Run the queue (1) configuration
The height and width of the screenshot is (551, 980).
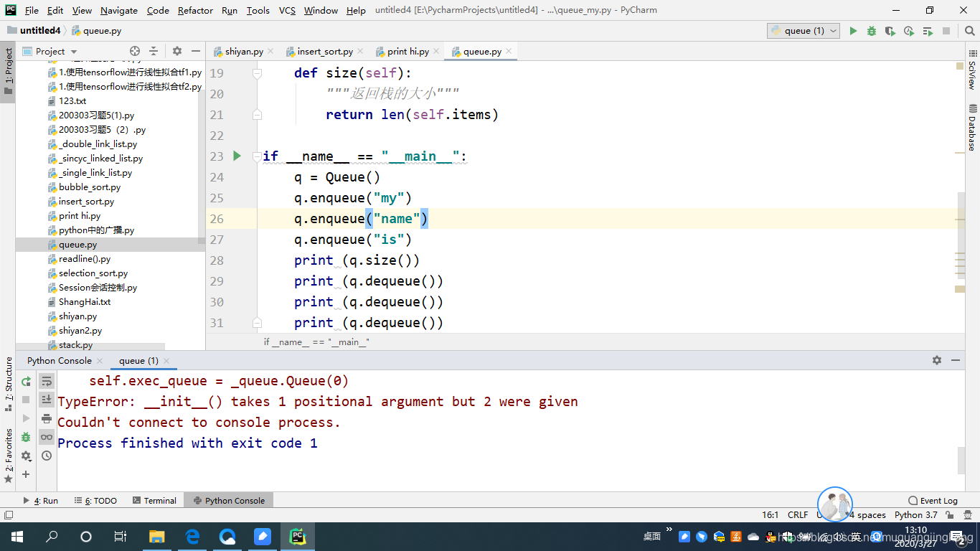coord(853,31)
